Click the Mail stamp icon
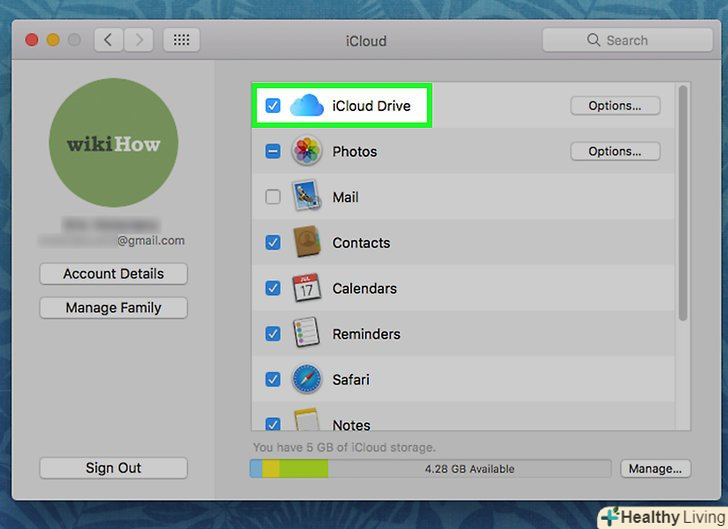The width and height of the screenshot is (728, 529). (x=306, y=196)
